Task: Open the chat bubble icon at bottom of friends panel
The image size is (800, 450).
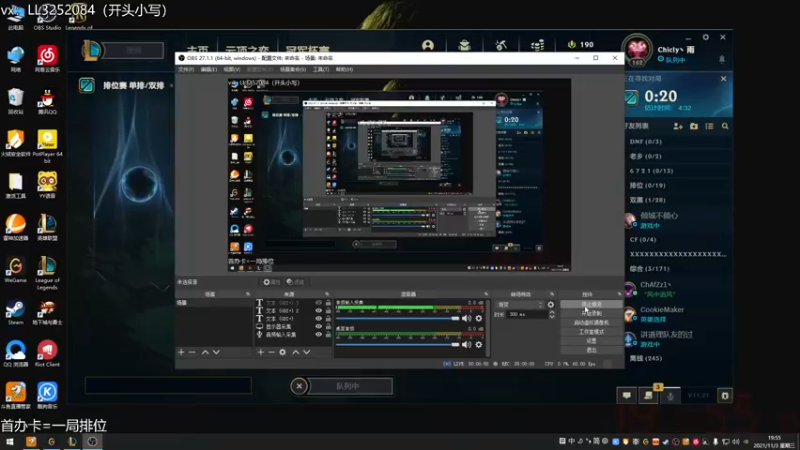Action: click(x=627, y=395)
